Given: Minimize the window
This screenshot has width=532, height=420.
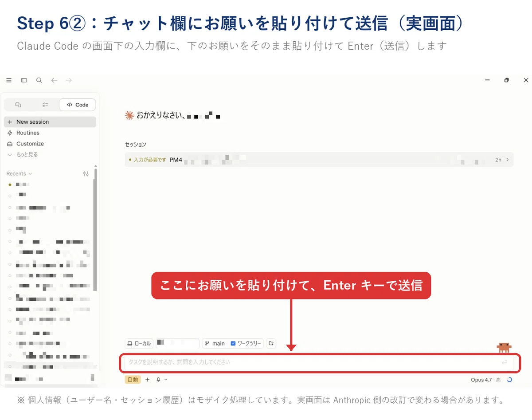Looking at the screenshot, I should [x=488, y=80].
